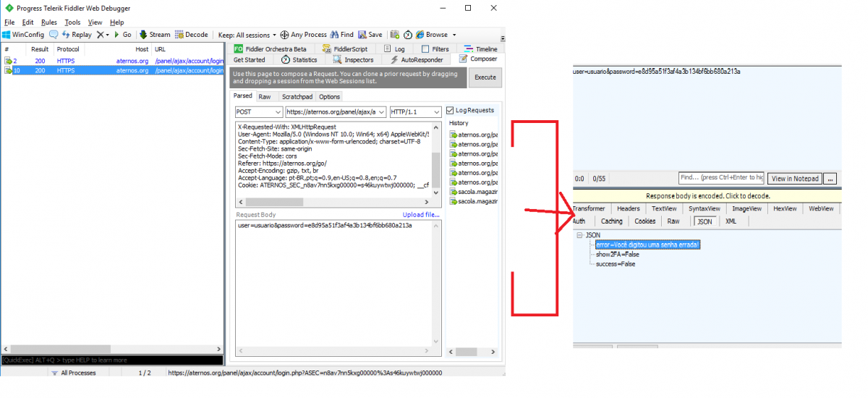Viewport: 868px width, 398px height.
Task: Open Find sessions from toolbar
Action: [342, 35]
